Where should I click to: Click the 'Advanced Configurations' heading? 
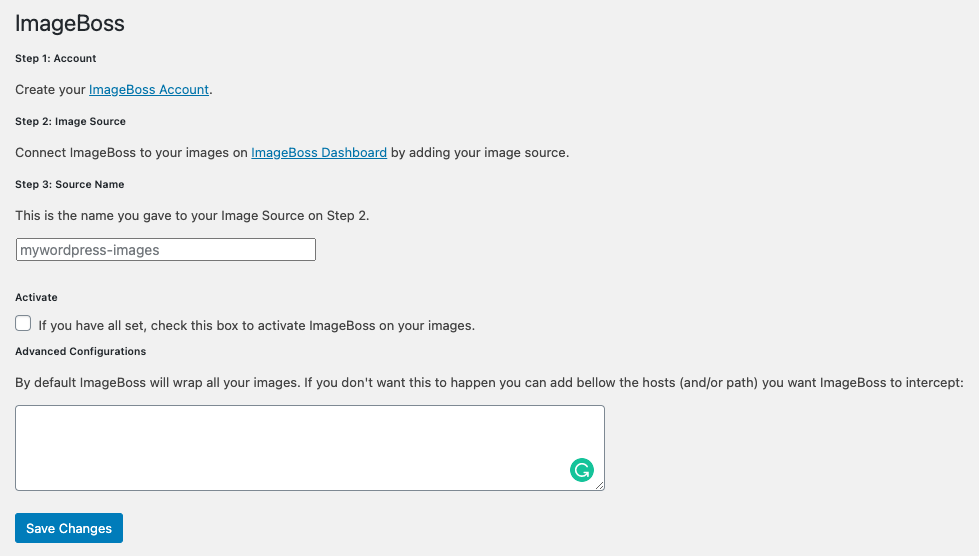point(81,352)
